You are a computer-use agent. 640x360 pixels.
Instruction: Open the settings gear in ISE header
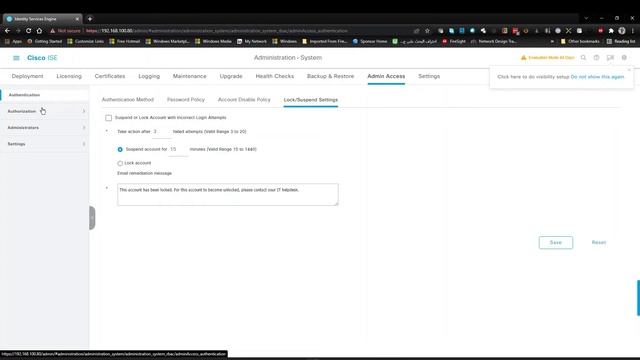pyautogui.click(x=624, y=58)
